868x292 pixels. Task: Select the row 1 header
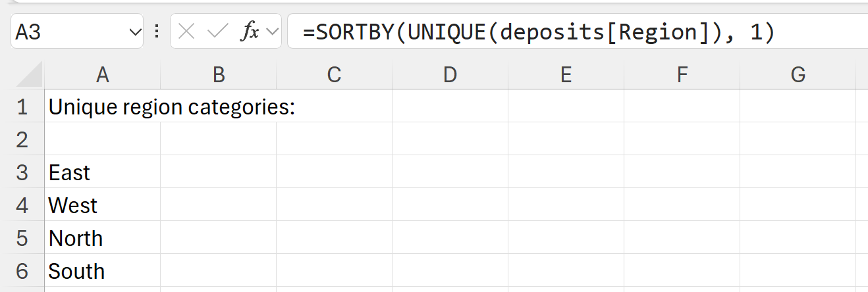click(x=22, y=107)
